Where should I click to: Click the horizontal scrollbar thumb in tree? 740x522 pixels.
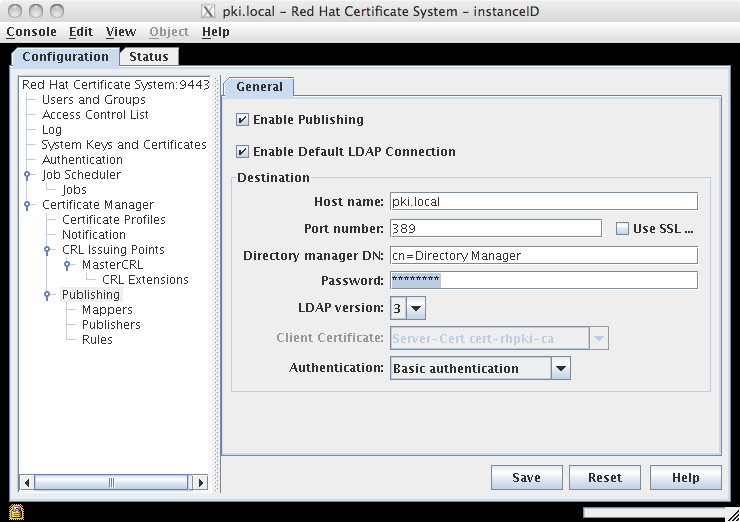[x=111, y=483]
